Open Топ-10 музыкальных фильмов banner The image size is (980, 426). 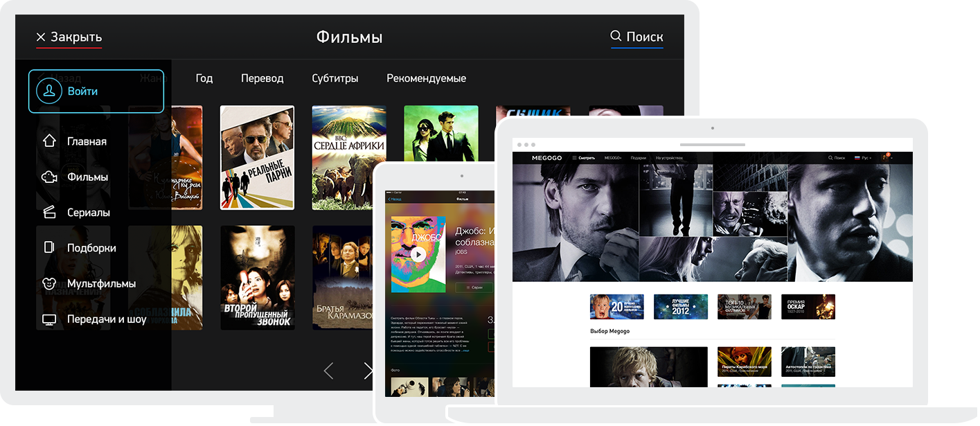point(745,307)
